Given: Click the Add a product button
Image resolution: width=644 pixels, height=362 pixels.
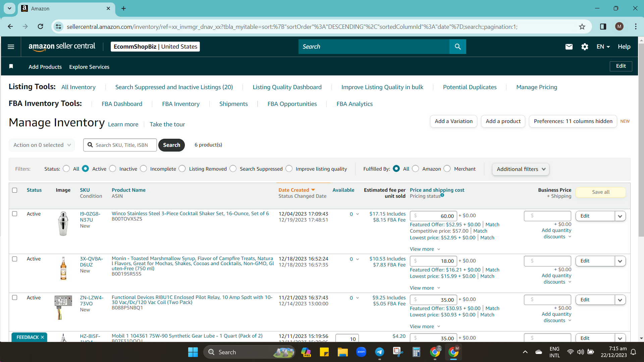Looking at the screenshot, I should 503,121.
